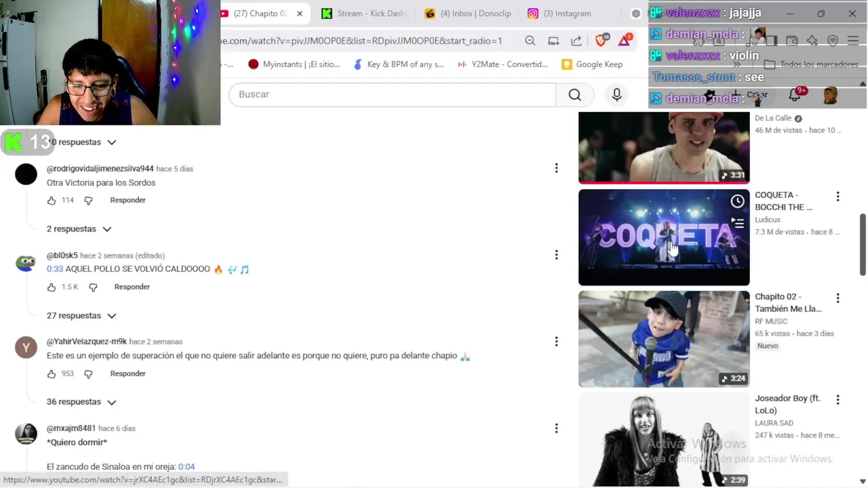Like the 'Otra Victoria para los Sordos' comment
This screenshot has width=868, height=488.
pyautogui.click(x=52, y=201)
